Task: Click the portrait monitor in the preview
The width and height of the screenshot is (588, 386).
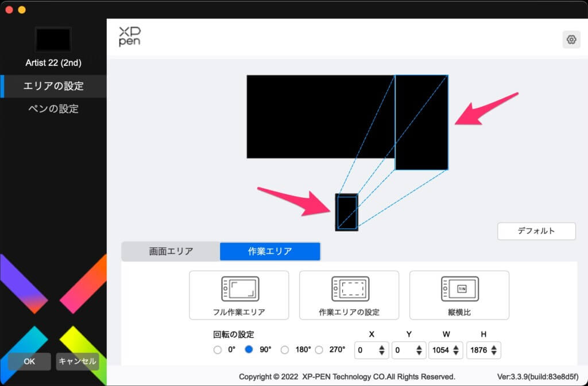Action: (421, 122)
